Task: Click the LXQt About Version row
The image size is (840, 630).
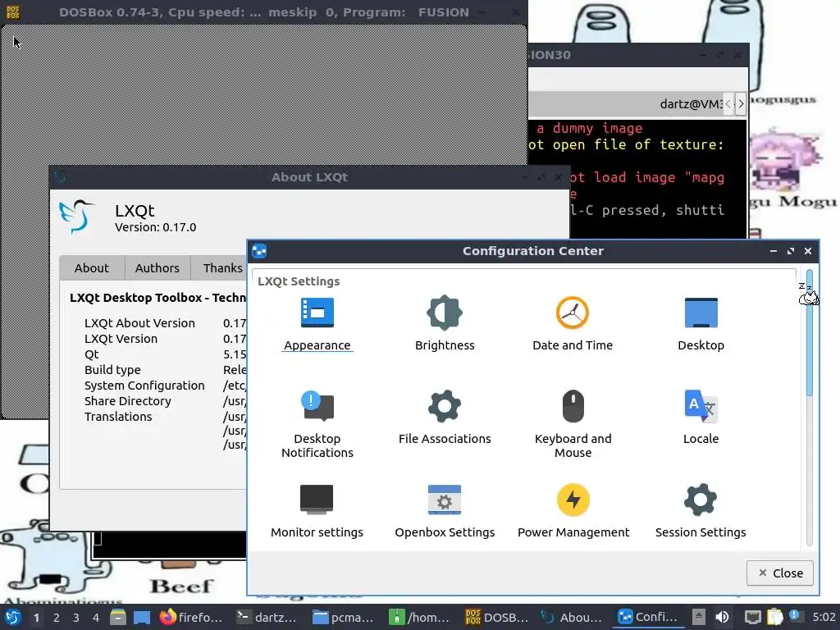Action: 165,323
